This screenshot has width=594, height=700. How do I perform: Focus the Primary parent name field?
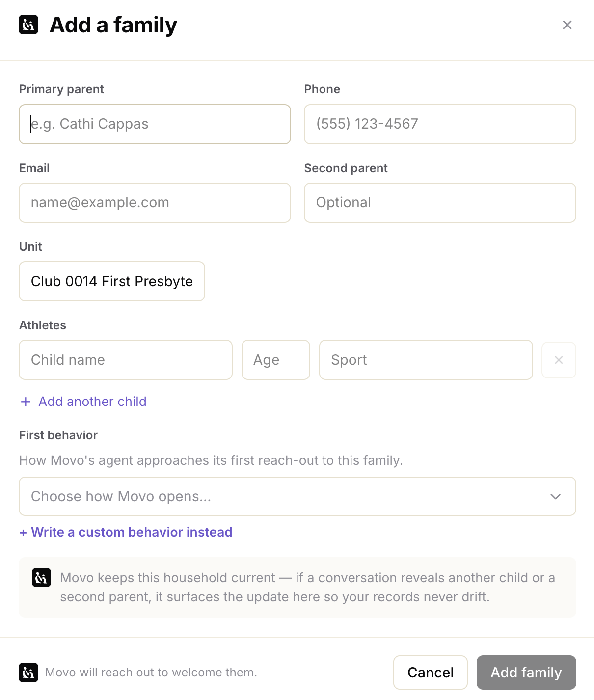pos(155,124)
